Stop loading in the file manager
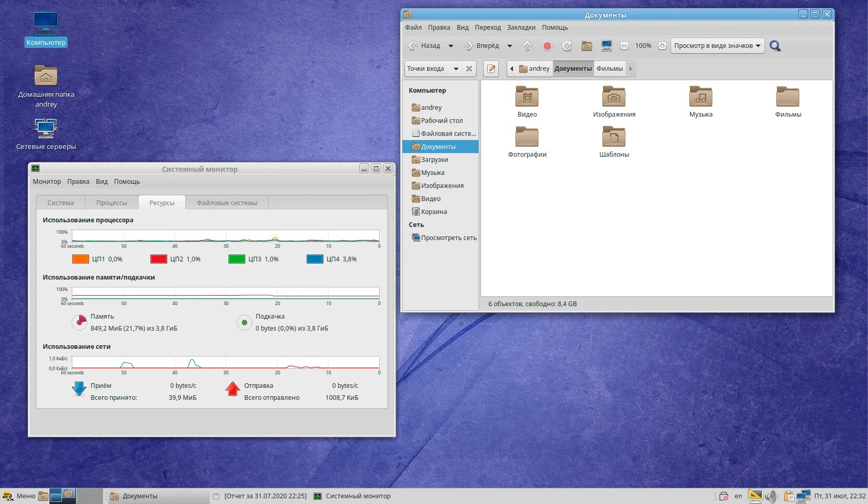Viewport: 868px width, 504px height. pos(547,46)
